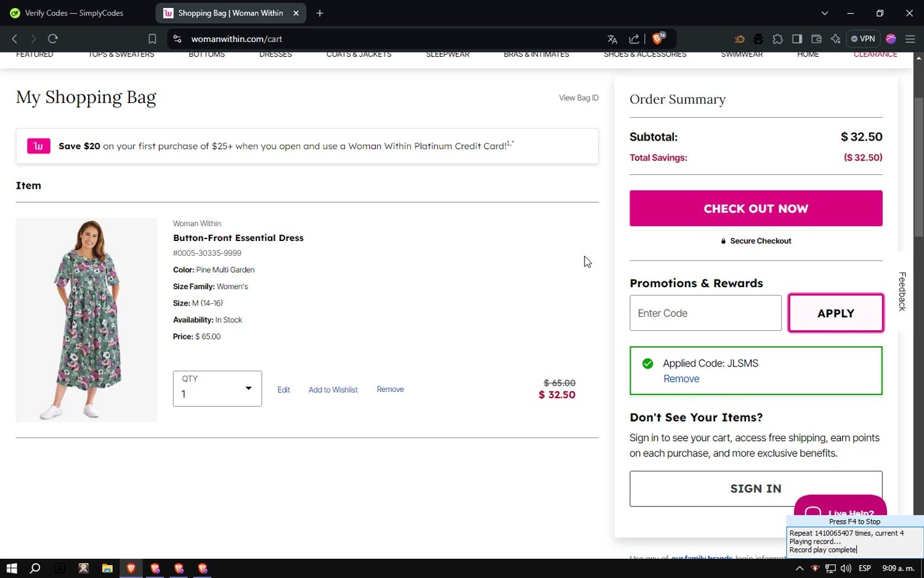924x578 pixels.
Task: Remove the applied code JLSMS
Action: (x=681, y=379)
